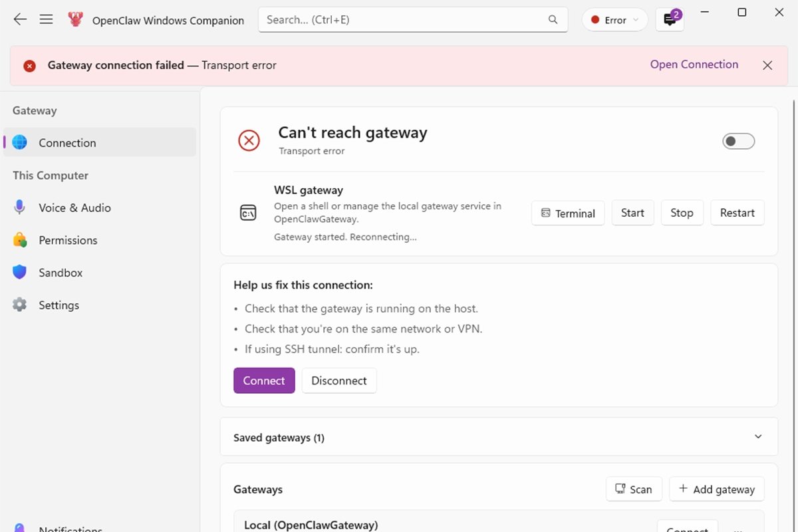This screenshot has width=798, height=532.
Task: Open the Connection page in sidebar
Action: [x=100, y=142]
